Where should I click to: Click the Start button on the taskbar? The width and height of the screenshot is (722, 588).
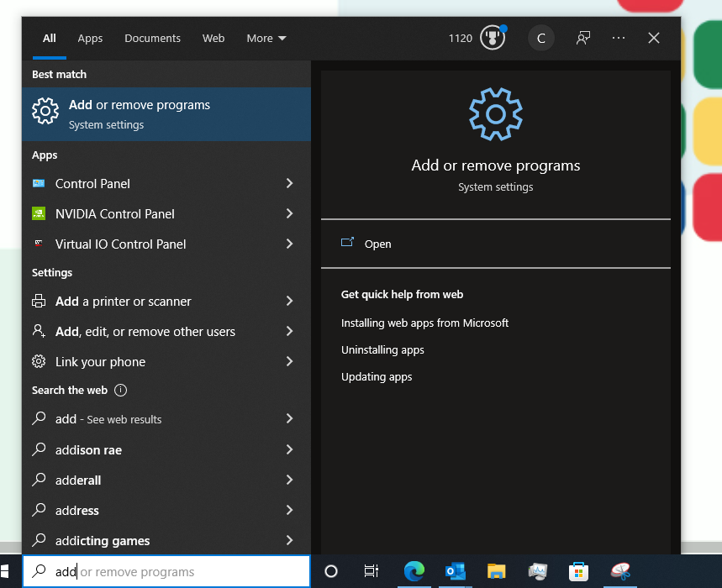(x=4, y=571)
